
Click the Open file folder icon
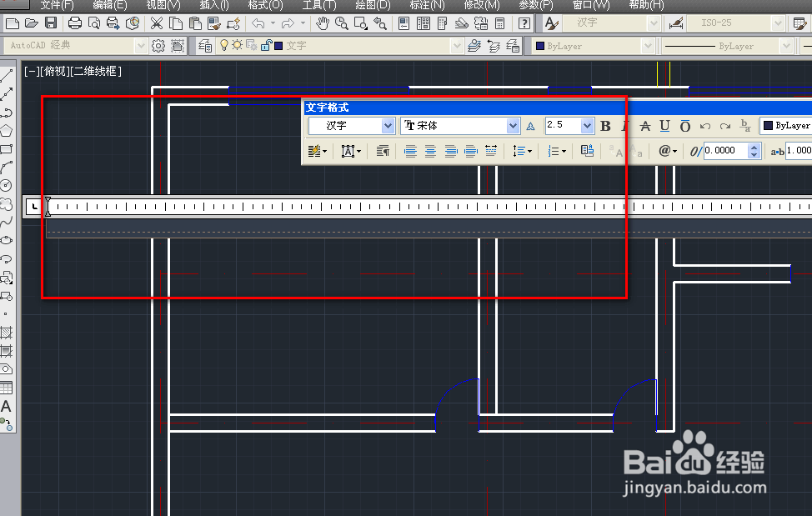pyautogui.click(x=32, y=23)
